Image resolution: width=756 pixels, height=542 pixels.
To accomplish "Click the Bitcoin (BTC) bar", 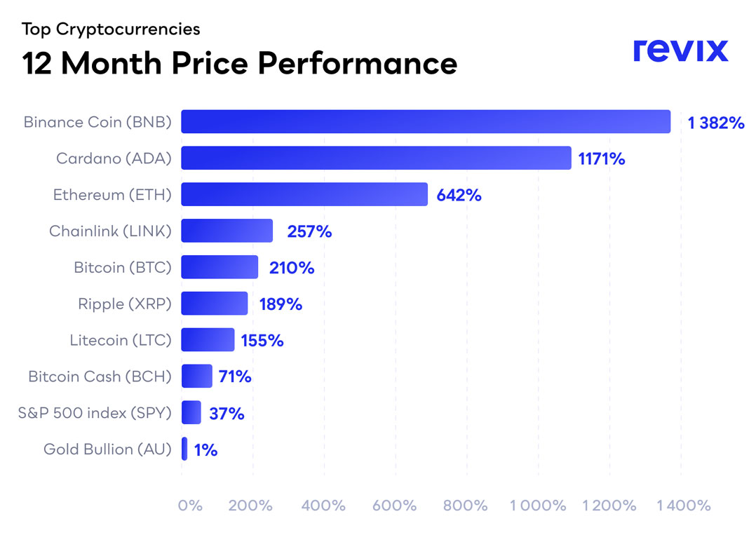I will [220, 267].
